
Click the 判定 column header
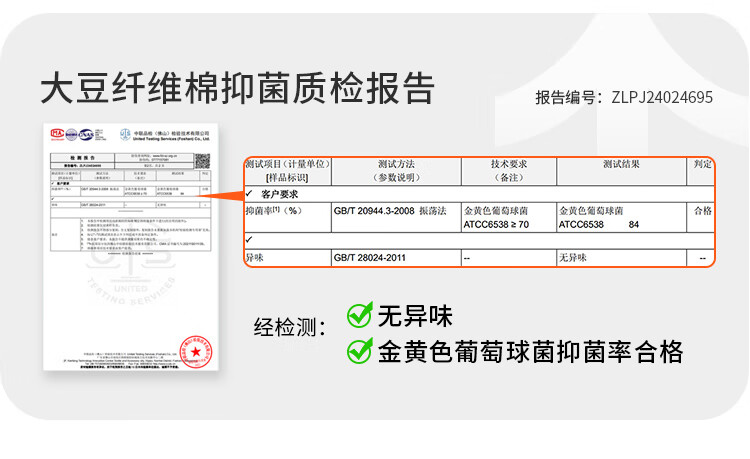click(x=702, y=164)
